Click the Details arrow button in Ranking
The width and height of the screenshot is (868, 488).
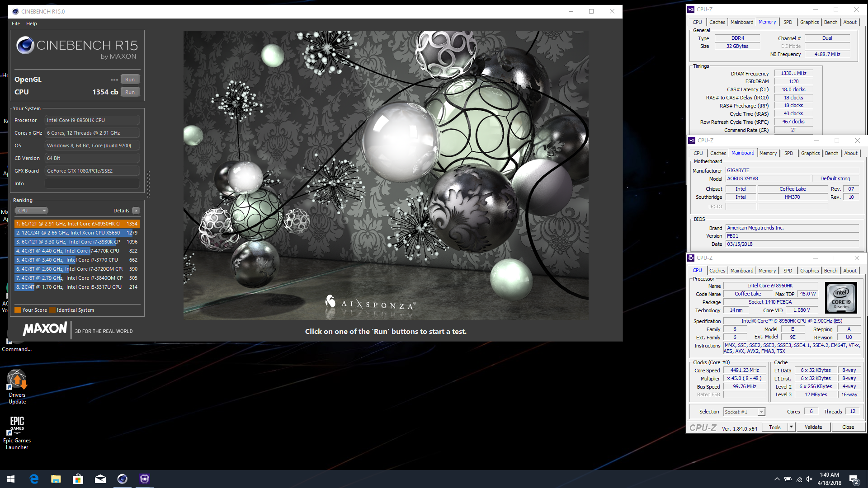136,211
